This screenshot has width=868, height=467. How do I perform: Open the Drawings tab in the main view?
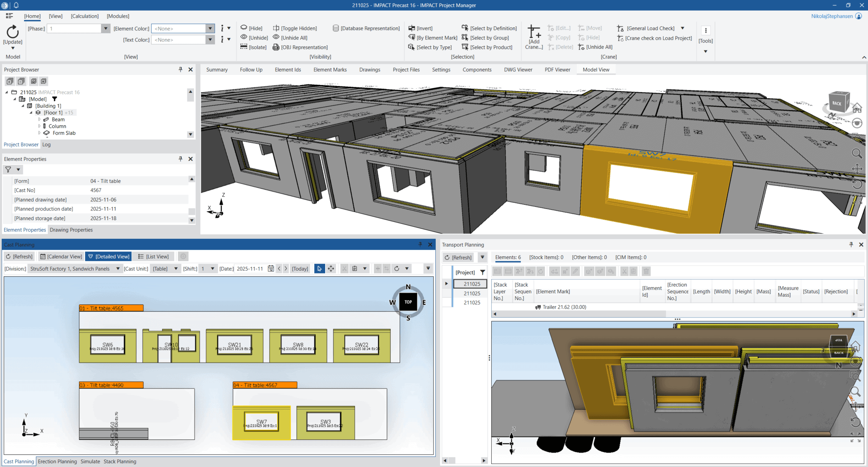click(369, 69)
